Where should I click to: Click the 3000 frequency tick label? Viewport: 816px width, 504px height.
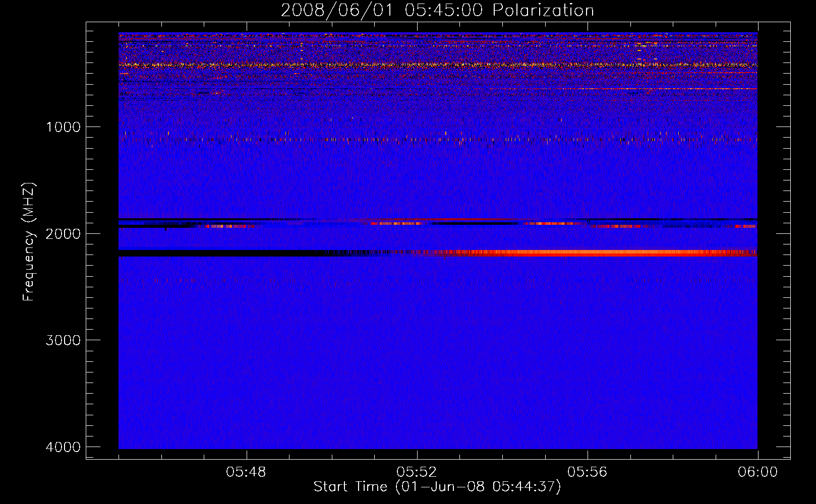63,340
